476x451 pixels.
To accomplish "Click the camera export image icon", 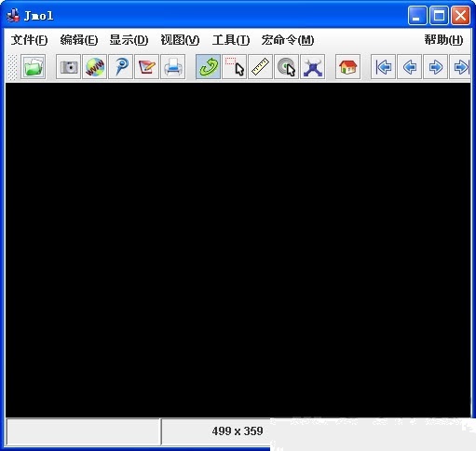I will click(69, 67).
